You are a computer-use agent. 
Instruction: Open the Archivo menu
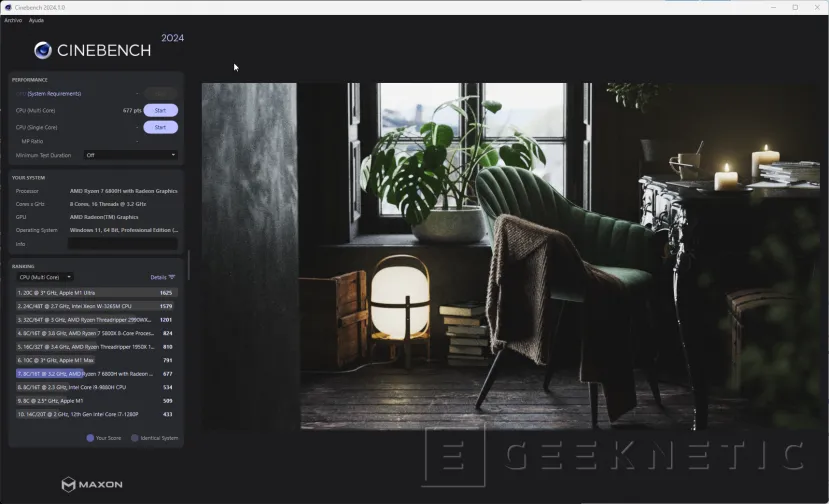(13, 20)
